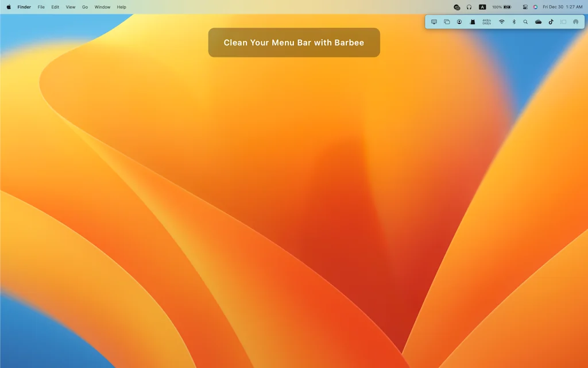
Task: Open the Window menu from Finder's menu bar
Action: [x=102, y=7]
